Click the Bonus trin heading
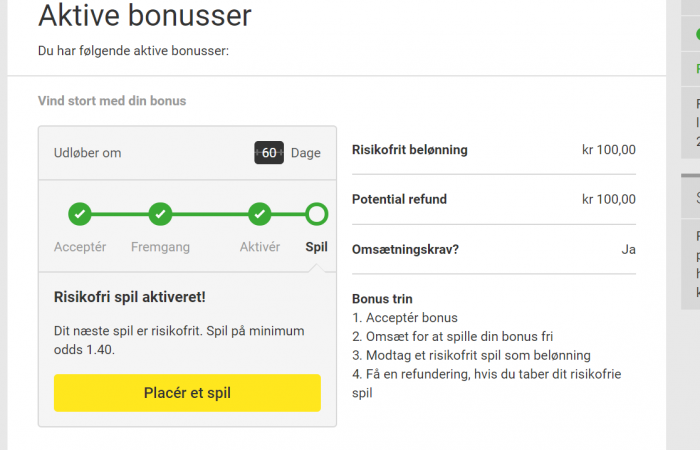 [x=382, y=299]
